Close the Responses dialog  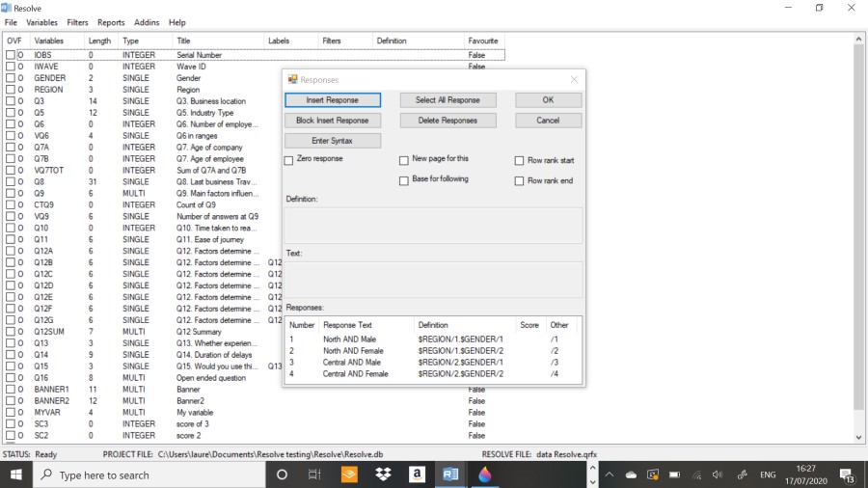574,80
